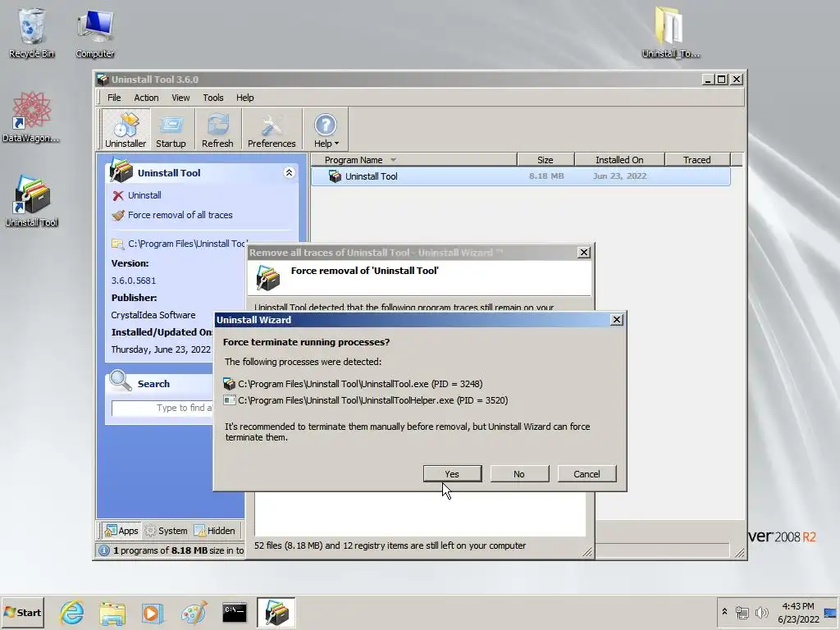Click the Search magnifier icon

coord(120,381)
